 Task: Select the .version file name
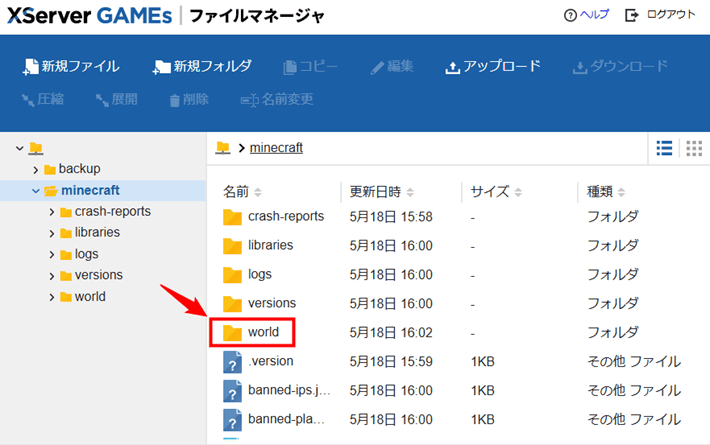tap(271, 361)
